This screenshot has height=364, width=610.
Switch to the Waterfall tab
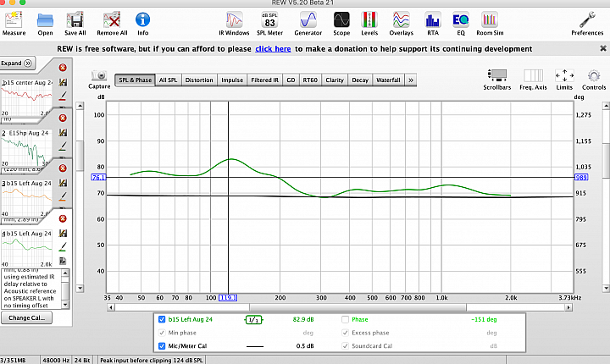[388, 80]
